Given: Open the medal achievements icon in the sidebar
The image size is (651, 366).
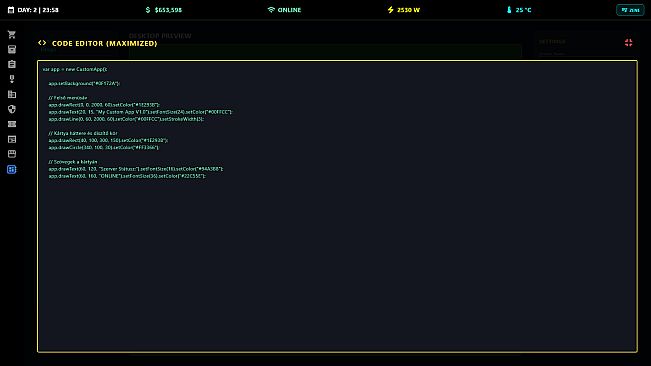Looking at the screenshot, I should tap(12, 79).
